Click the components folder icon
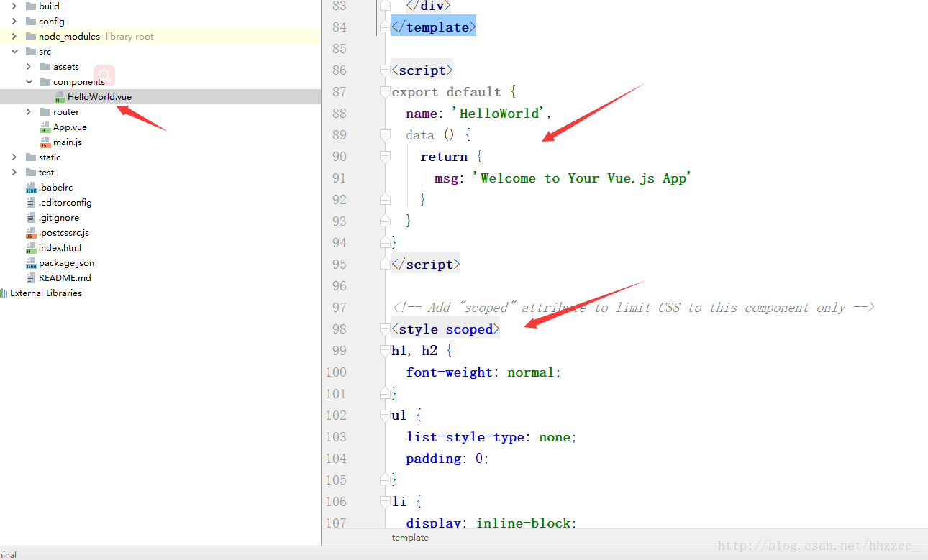Image resolution: width=928 pixels, height=560 pixels. click(x=45, y=82)
